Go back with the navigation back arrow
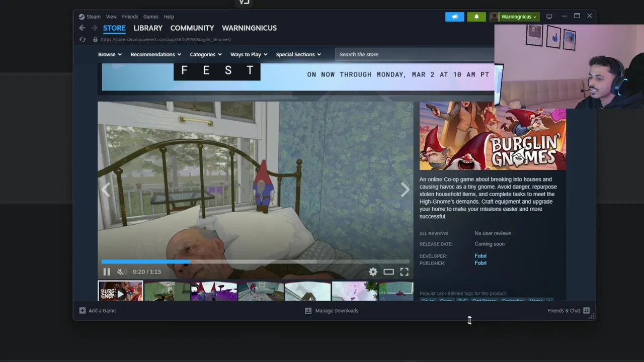The width and height of the screenshot is (644, 362). pyautogui.click(x=82, y=28)
